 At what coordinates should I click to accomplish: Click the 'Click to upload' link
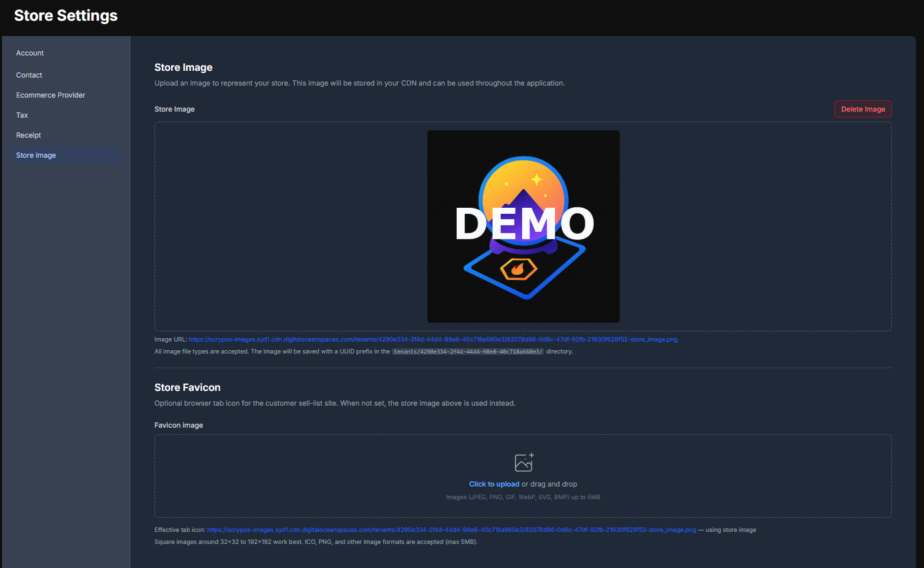click(494, 484)
